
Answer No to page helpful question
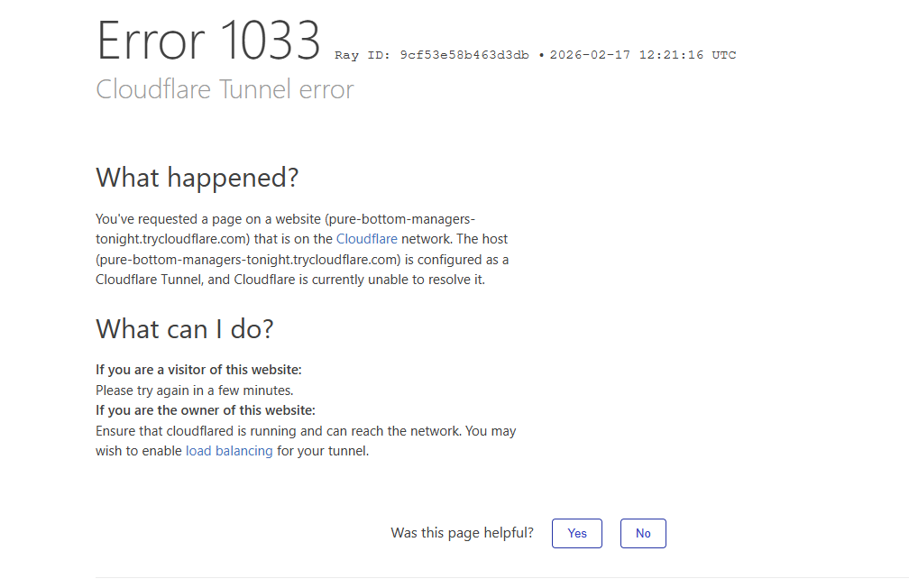(643, 534)
